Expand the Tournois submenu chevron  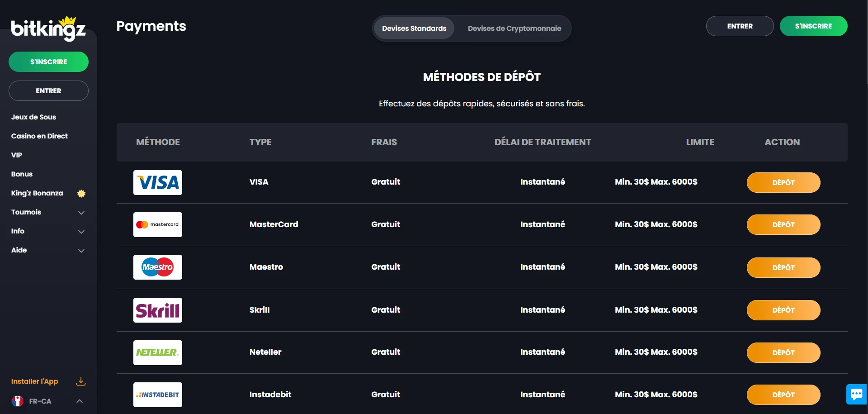tap(81, 213)
